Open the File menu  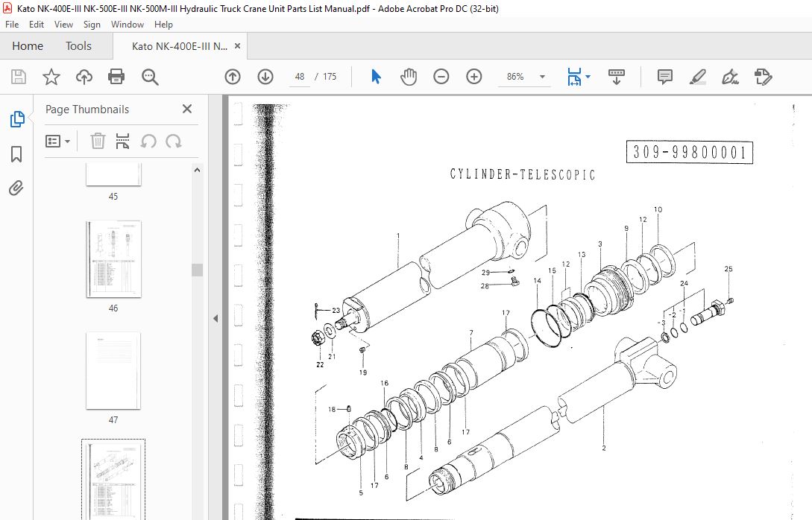(11, 25)
